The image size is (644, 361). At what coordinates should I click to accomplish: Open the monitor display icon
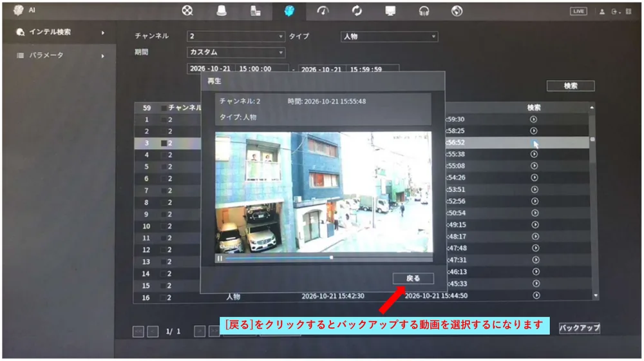[390, 11]
